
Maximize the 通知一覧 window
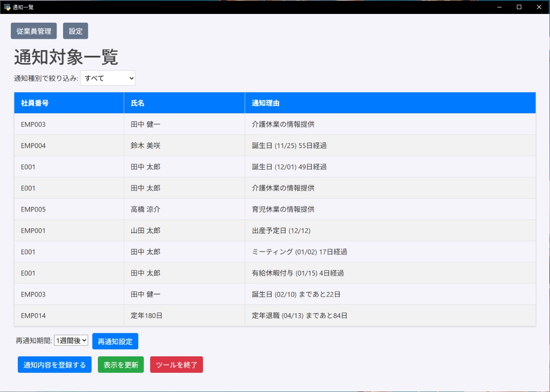(519, 7)
